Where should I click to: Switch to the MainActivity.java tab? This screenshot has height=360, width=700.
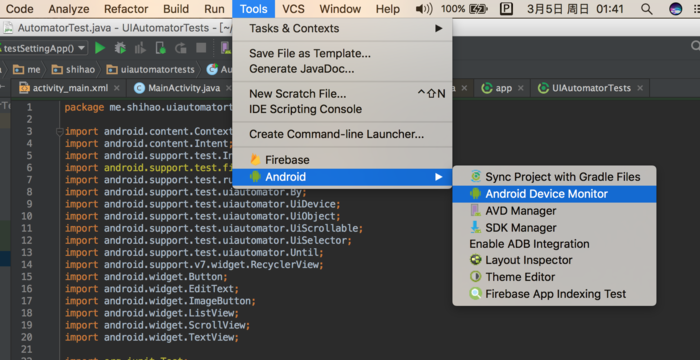(x=183, y=88)
